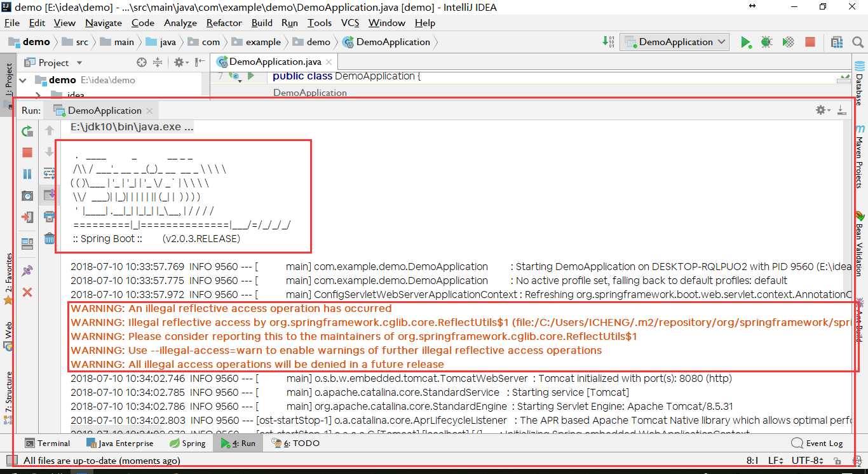Open the 6: TODO tool window
The height and width of the screenshot is (474, 868).
(295, 444)
